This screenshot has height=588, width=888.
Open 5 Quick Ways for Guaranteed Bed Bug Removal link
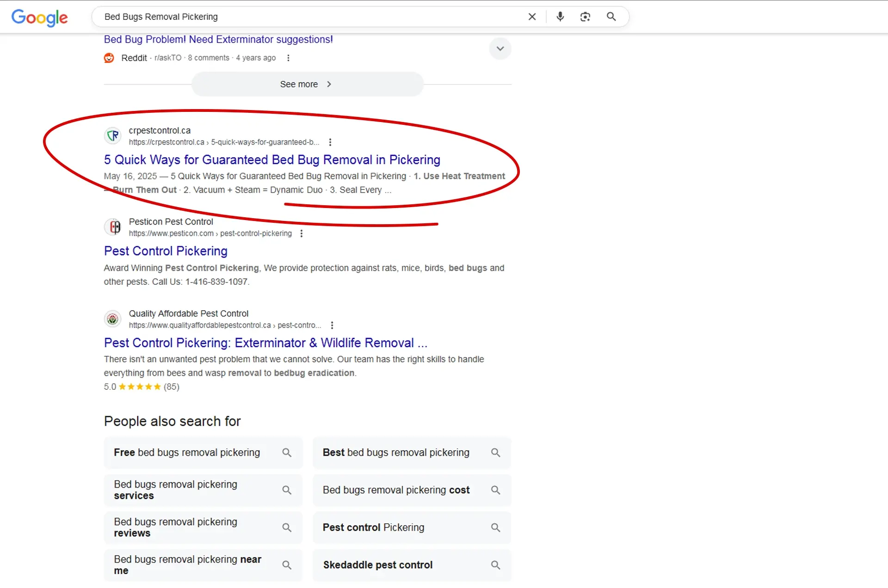(272, 160)
